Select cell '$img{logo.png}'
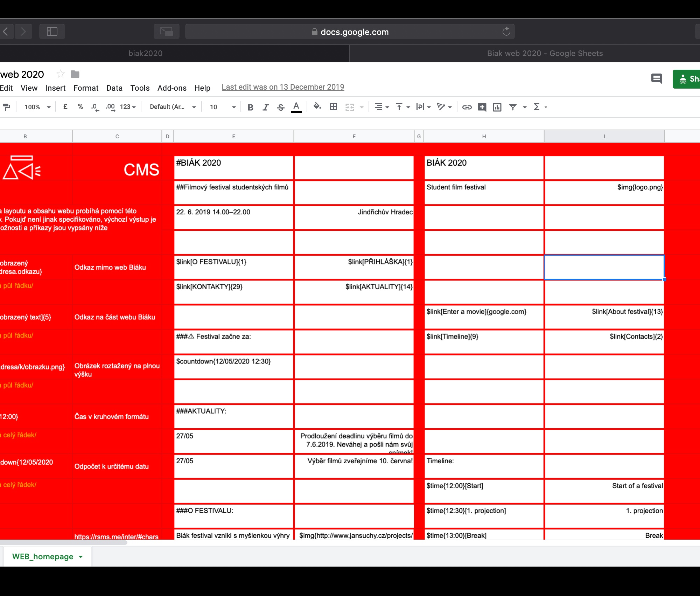Image resolution: width=700 pixels, height=596 pixels. pos(604,193)
